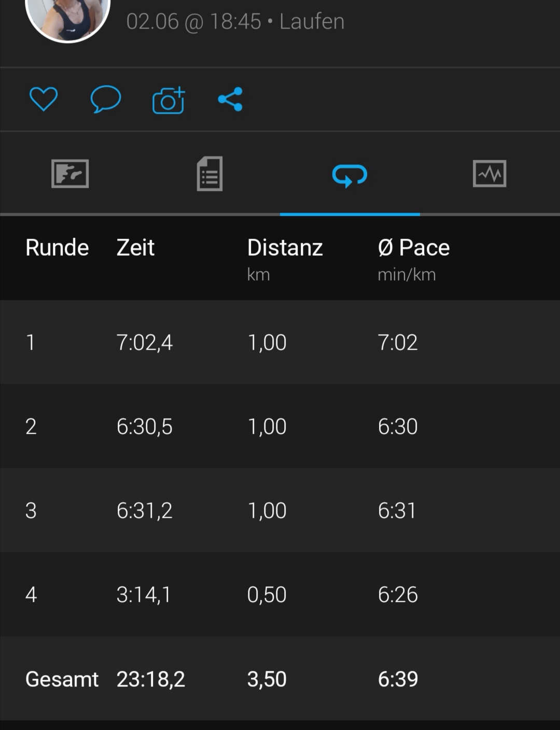Screen dimensions: 560x730
Task: Select the laps loop tab
Action: pos(350,175)
